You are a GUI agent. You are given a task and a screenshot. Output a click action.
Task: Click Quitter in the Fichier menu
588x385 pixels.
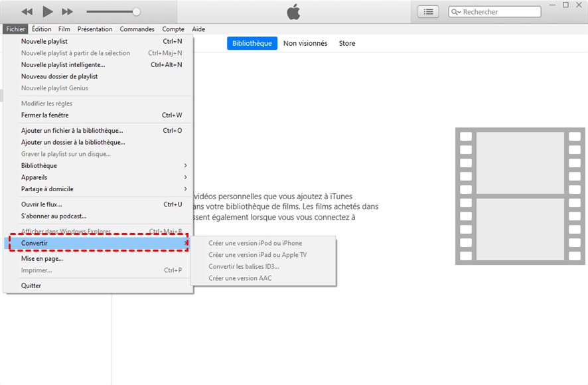coord(31,285)
